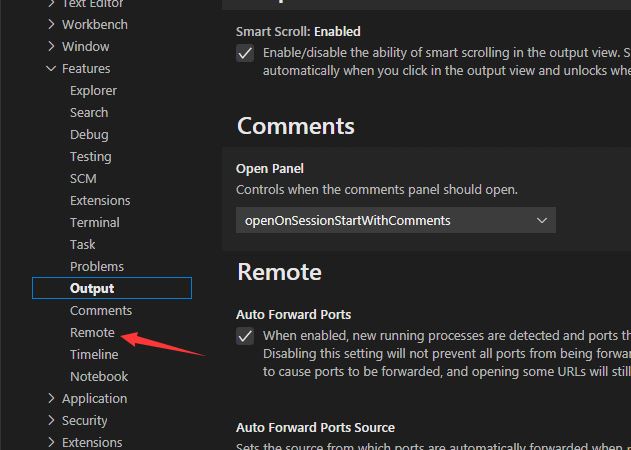The width and height of the screenshot is (631, 450).
Task: Open the Search settings category
Action: pyautogui.click(x=89, y=113)
